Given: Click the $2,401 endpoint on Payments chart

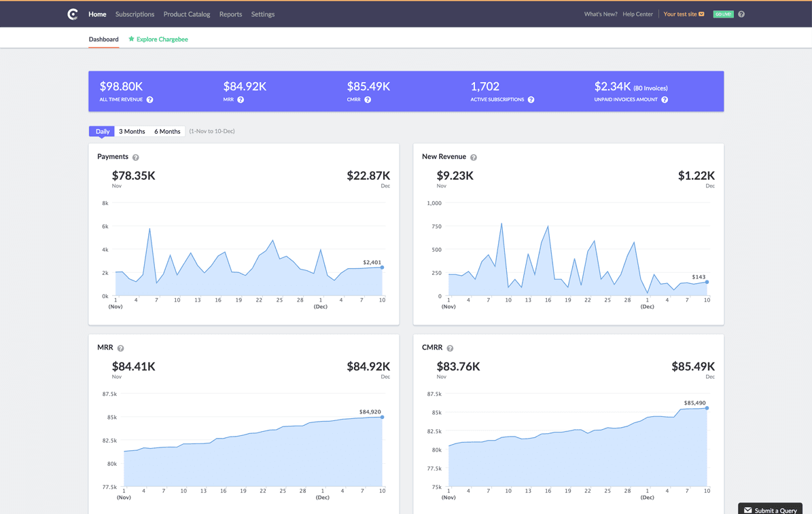Looking at the screenshot, I should [382, 268].
